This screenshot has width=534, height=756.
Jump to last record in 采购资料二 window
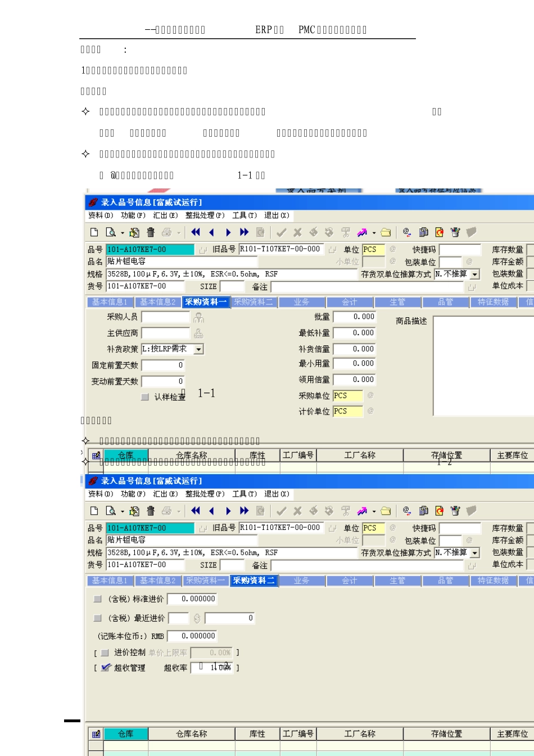245,511
